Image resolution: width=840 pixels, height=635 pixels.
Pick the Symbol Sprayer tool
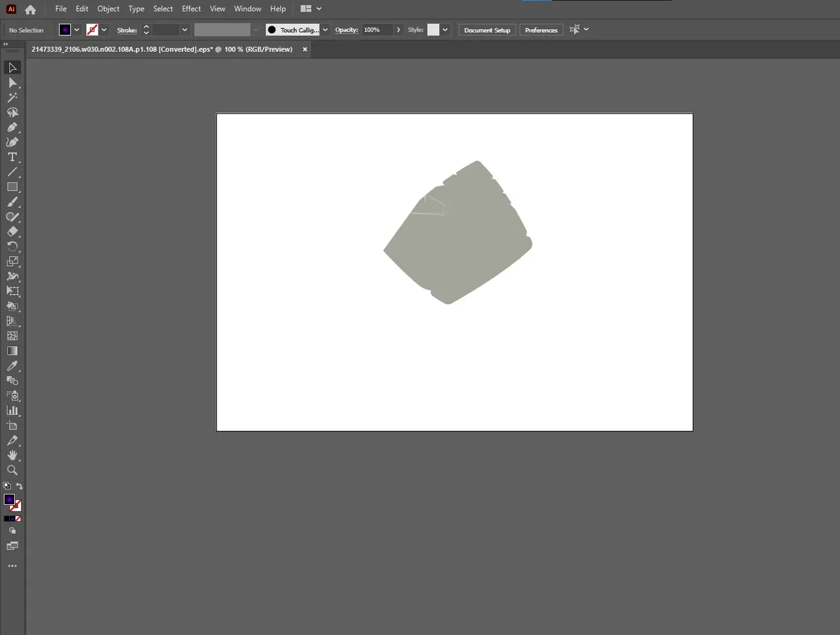point(12,395)
